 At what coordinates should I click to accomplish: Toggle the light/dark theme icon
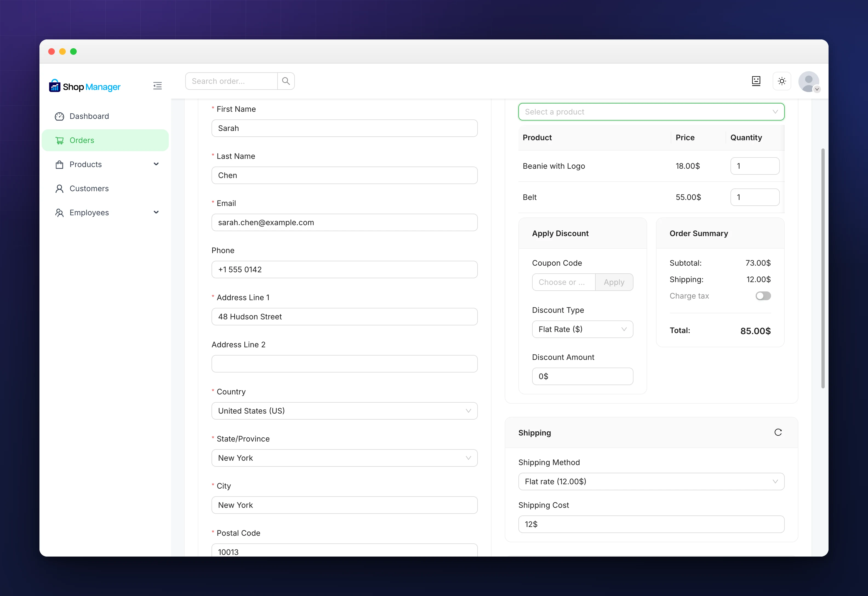pos(782,81)
